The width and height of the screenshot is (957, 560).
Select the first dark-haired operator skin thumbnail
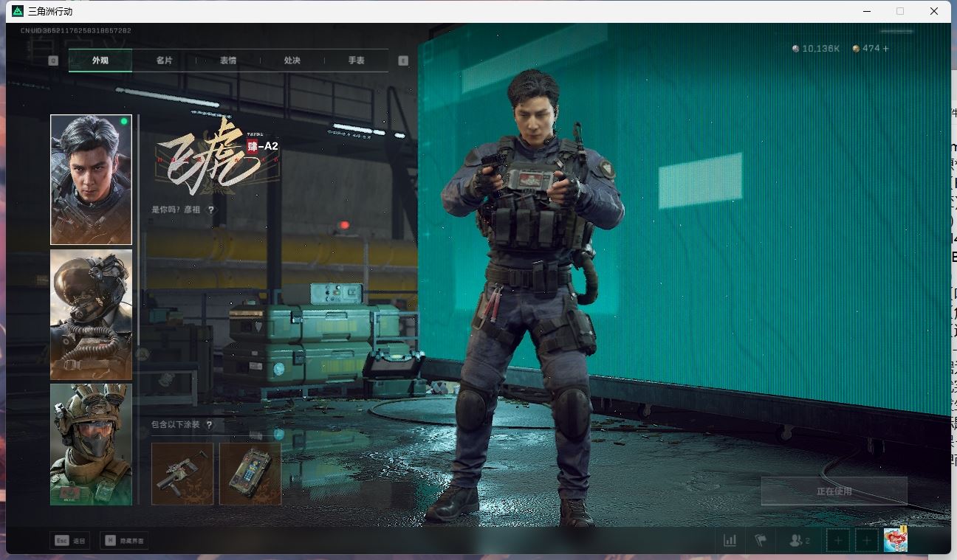[91, 179]
